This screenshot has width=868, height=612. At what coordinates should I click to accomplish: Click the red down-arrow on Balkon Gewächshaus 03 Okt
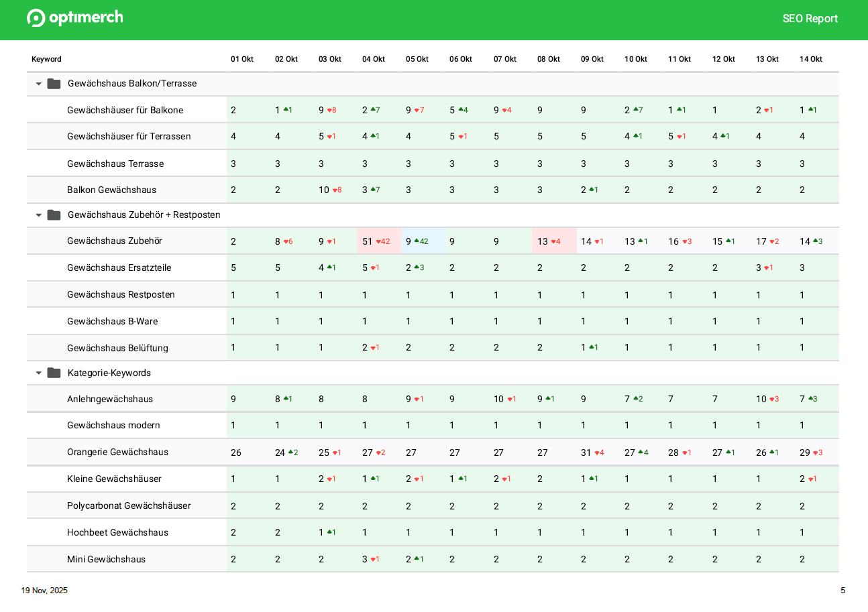click(333, 190)
